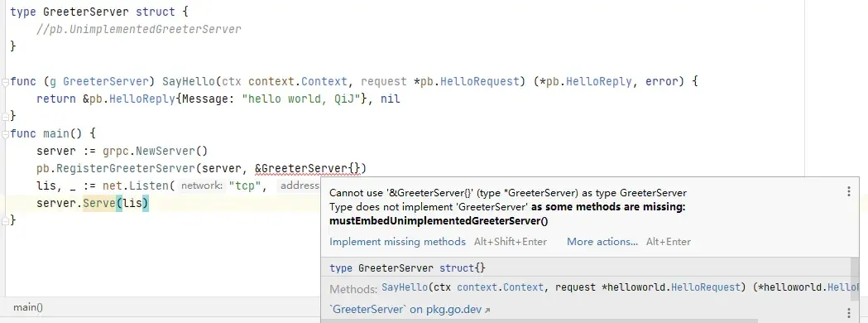Click mustEmbedUnimplementedGreeterServer() in the error tooltip

click(439, 220)
